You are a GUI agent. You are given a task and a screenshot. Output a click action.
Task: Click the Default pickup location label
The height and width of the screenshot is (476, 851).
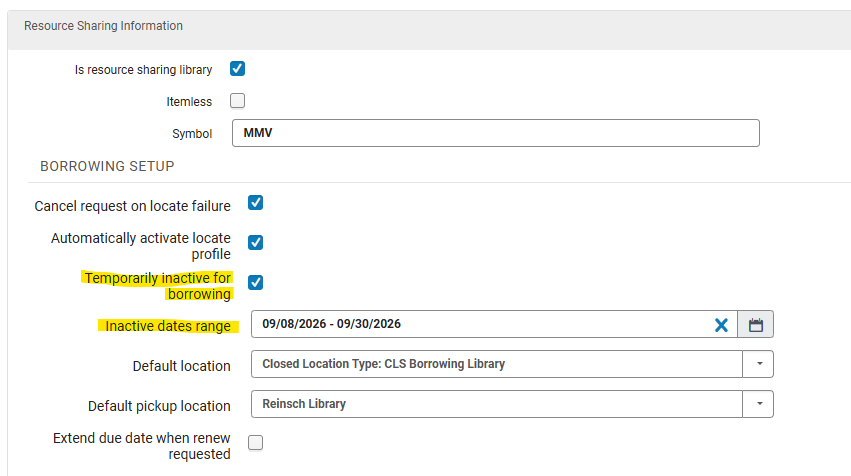[159, 407]
